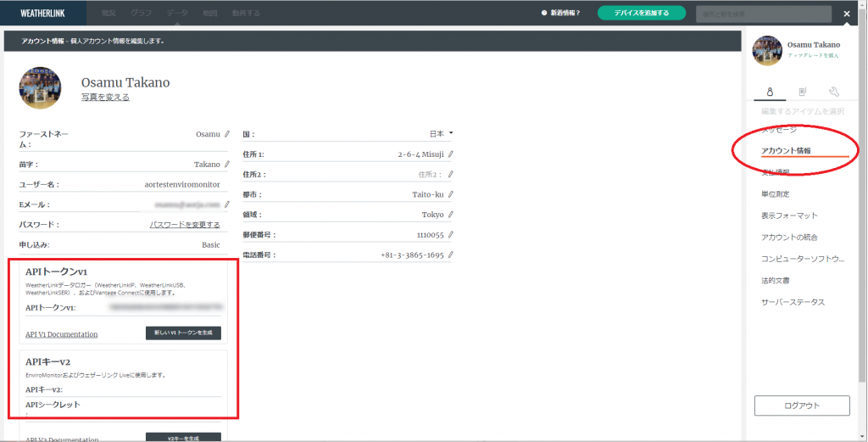This screenshot has height=442, width=868.
Task: Click the username aortestenviromonitor
Action: [x=182, y=184]
